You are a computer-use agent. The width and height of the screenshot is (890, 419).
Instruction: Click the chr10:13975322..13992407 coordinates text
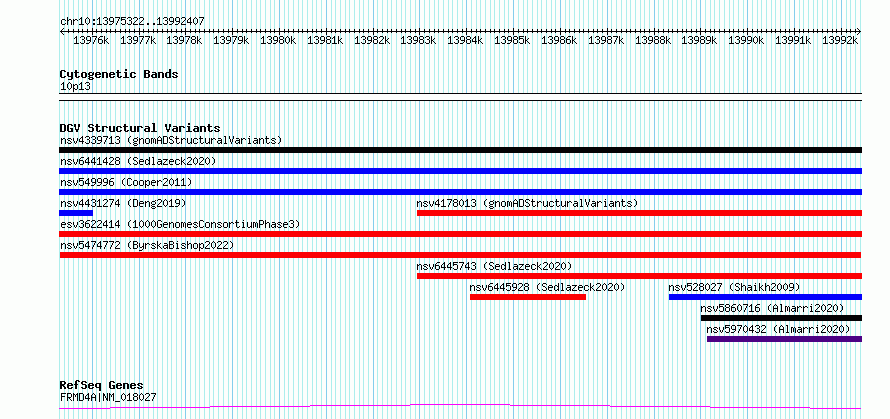coord(132,21)
